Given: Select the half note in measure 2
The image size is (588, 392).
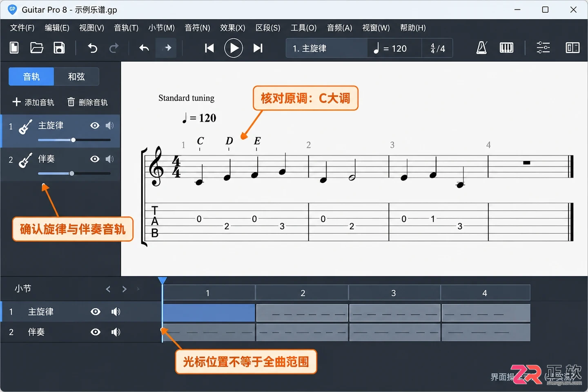Looking at the screenshot, I should [352, 169].
